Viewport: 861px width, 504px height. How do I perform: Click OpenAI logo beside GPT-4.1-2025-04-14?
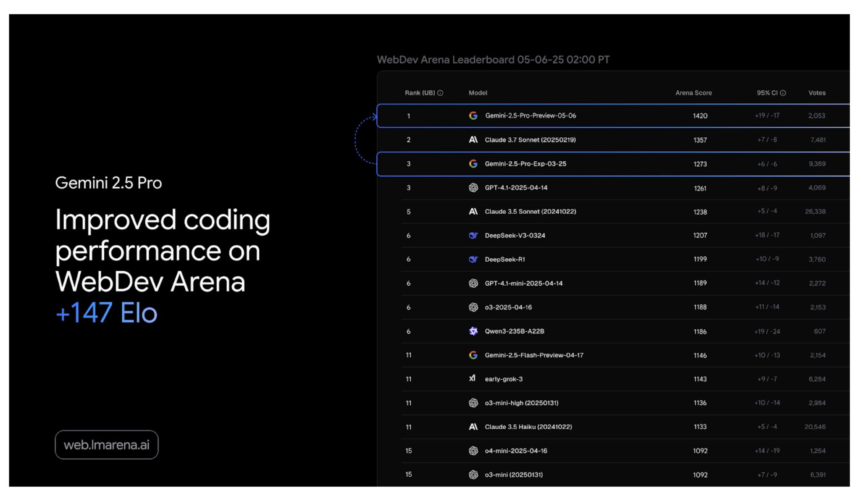473,188
